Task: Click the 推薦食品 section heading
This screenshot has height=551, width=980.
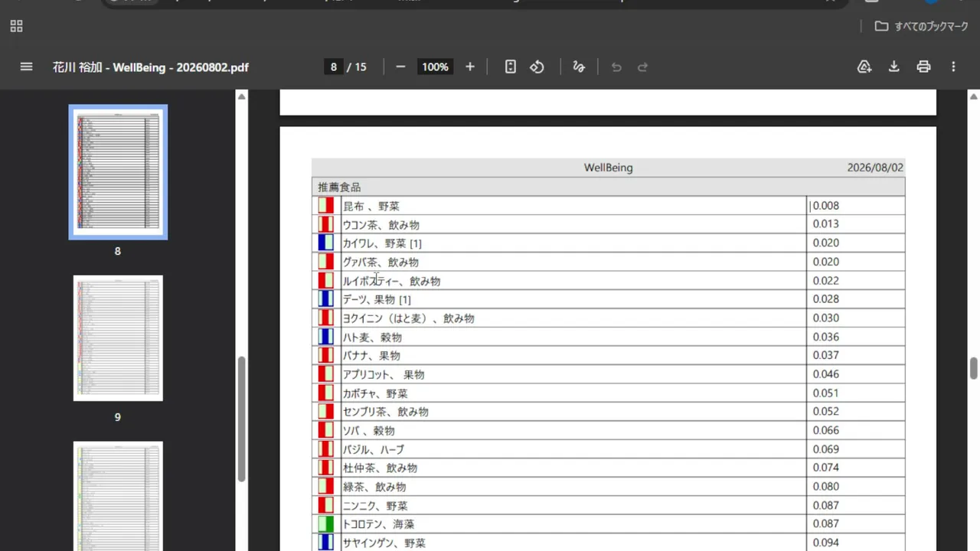Action: [x=339, y=187]
